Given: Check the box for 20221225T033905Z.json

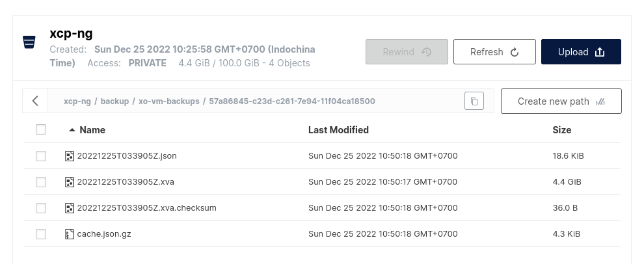Looking at the screenshot, I should pyautogui.click(x=41, y=156).
